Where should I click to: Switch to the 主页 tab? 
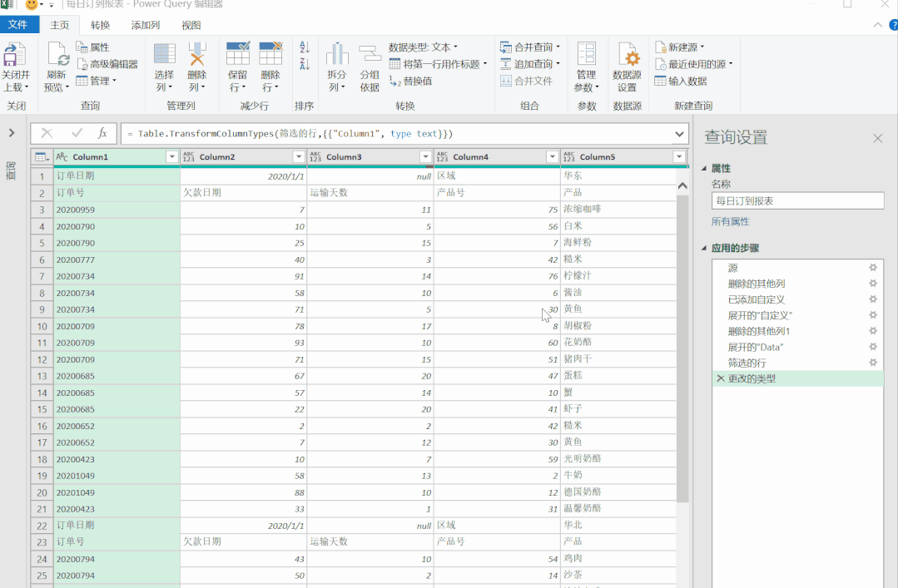pyautogui.click(x=60, y=25)
